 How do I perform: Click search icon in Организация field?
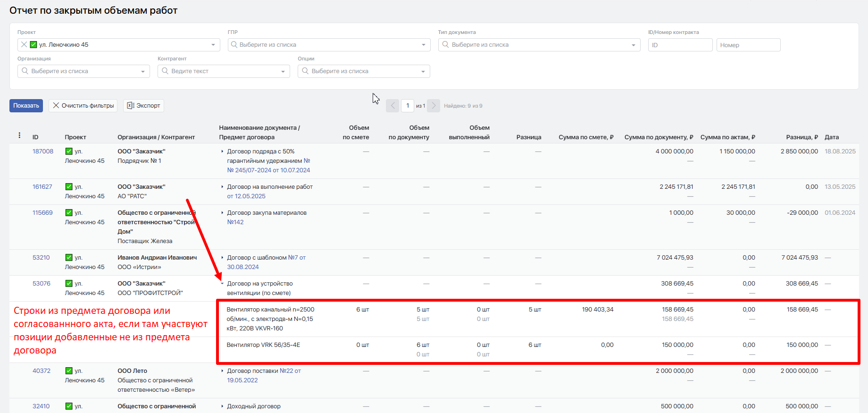click(x=25, y=71)
